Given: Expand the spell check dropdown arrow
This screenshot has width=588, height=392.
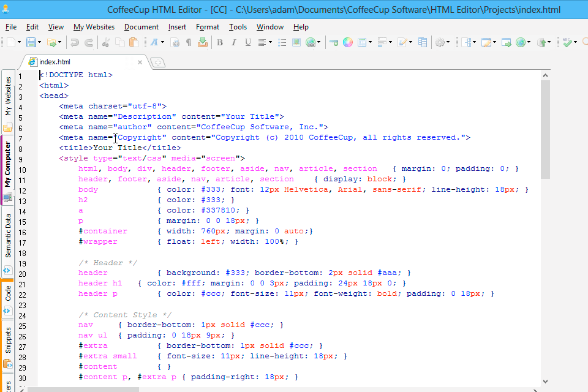Looking at the screenshot, I should tap(575, 42).
